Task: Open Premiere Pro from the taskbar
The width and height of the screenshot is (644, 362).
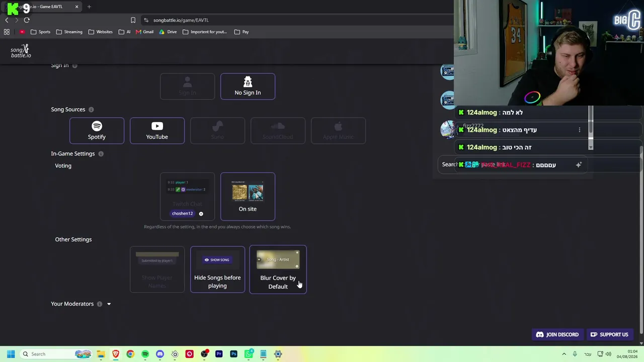Action: click(219, 354)
